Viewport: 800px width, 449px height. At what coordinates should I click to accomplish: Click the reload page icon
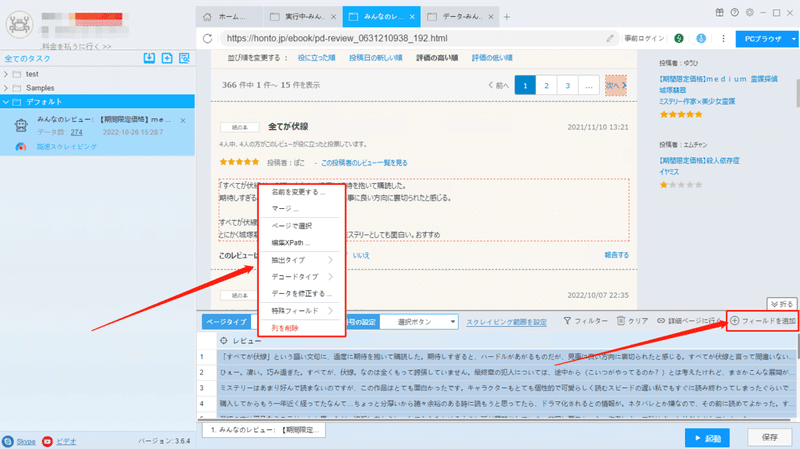(207, 38)
